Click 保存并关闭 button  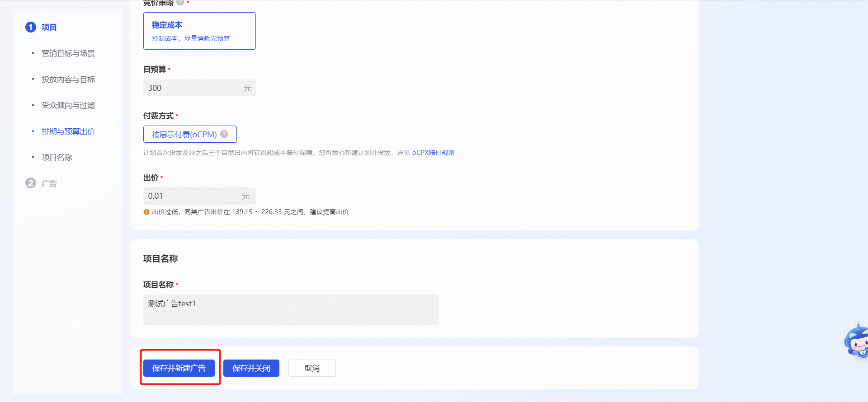pos(251,368)
